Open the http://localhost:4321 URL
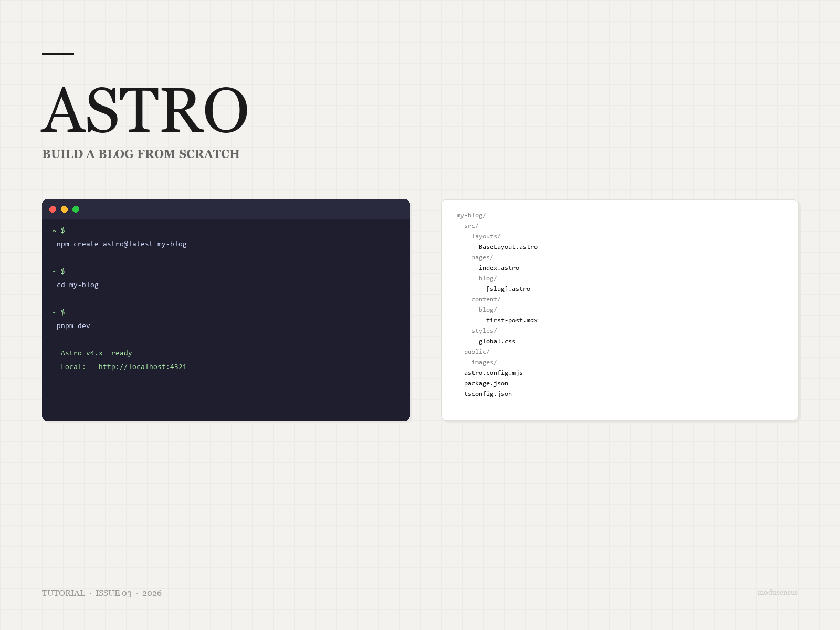 pyautogui.click(x=143, y=367)
